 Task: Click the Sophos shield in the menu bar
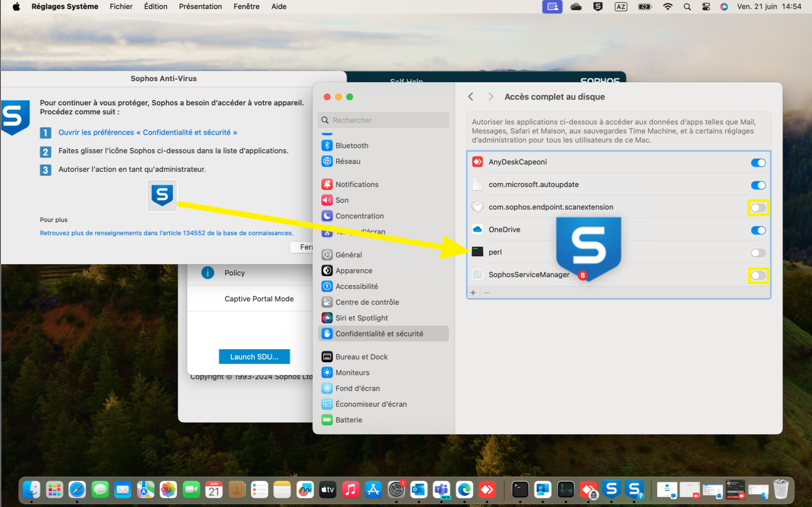pos(598,7)
